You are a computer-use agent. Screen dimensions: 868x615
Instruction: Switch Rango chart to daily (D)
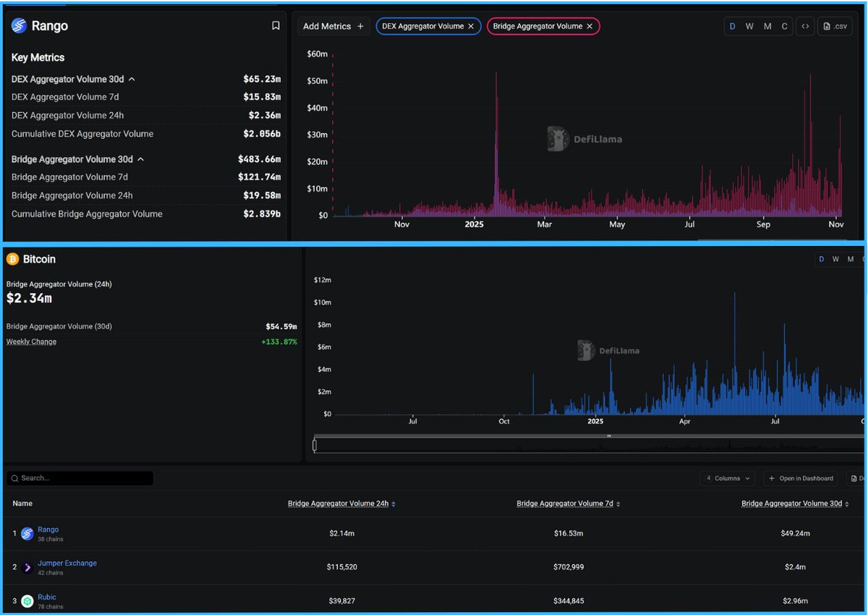733,26
